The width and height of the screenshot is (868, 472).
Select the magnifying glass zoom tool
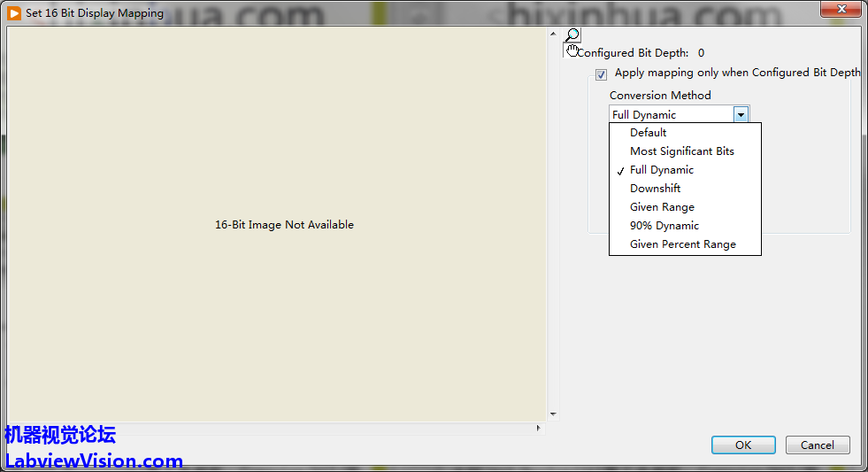pos(572,35)
